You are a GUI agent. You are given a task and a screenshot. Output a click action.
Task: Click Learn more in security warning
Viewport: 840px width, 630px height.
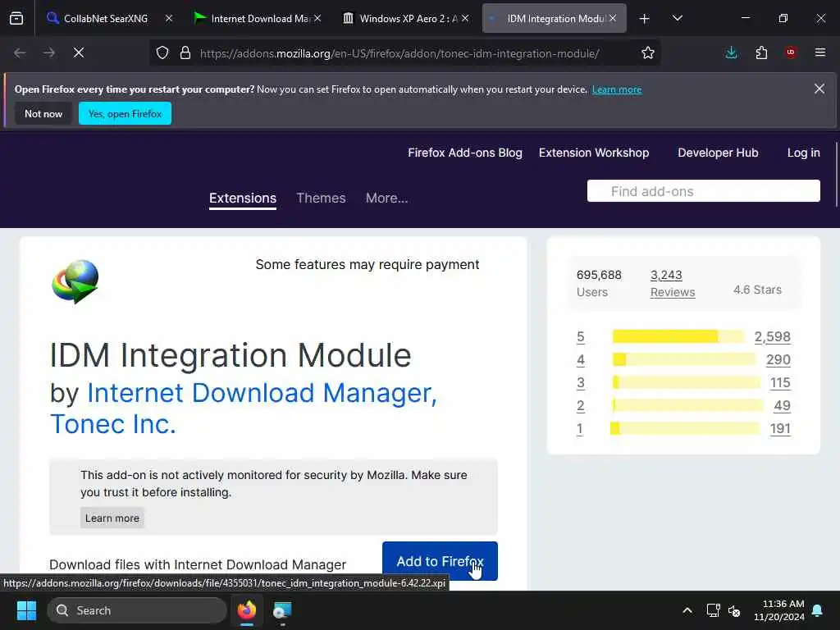point(112,518)
